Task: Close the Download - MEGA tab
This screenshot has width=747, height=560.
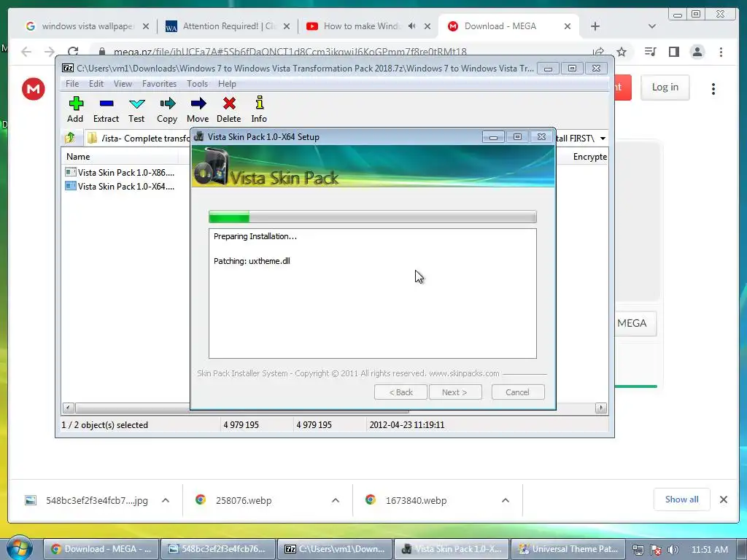Action: pos(568,26)
